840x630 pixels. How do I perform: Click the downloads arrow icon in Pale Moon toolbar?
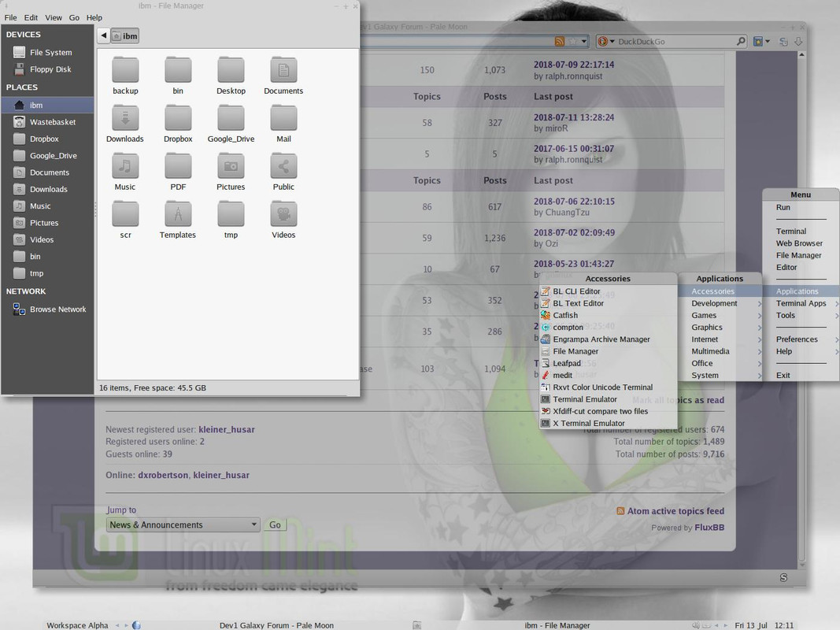coord(798,41)
